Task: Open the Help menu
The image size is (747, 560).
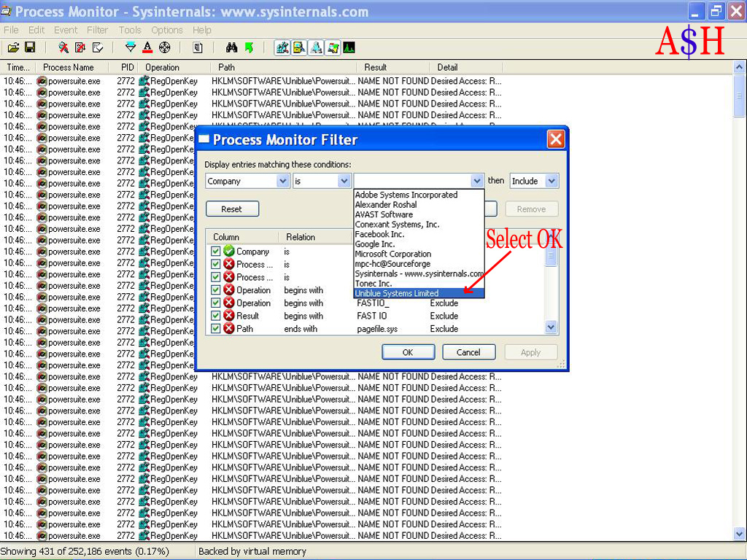Action: click(202, 30)
